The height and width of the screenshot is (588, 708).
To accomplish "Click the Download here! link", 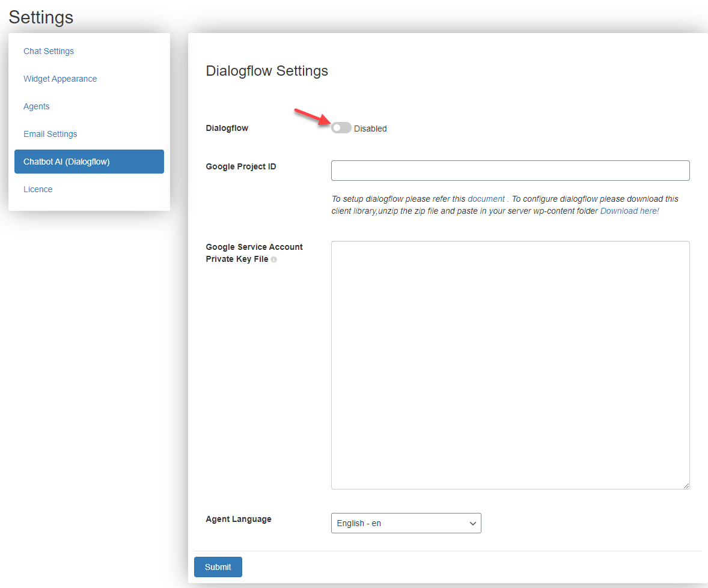I will tap(629, 211).
